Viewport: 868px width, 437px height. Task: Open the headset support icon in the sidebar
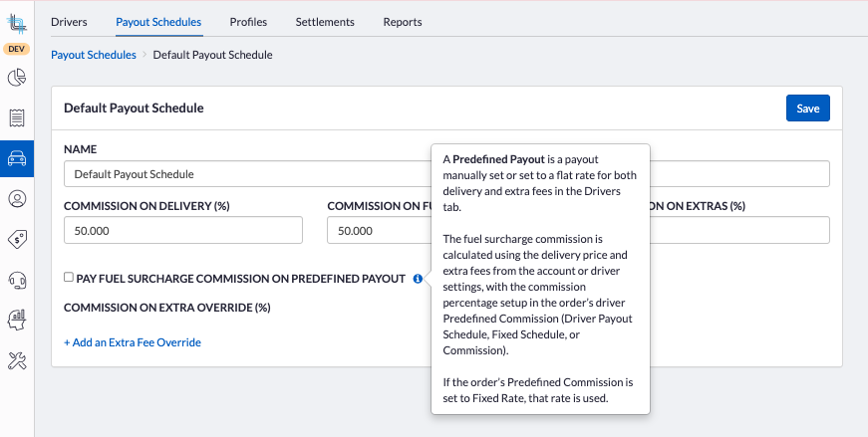tap(17, 280)
